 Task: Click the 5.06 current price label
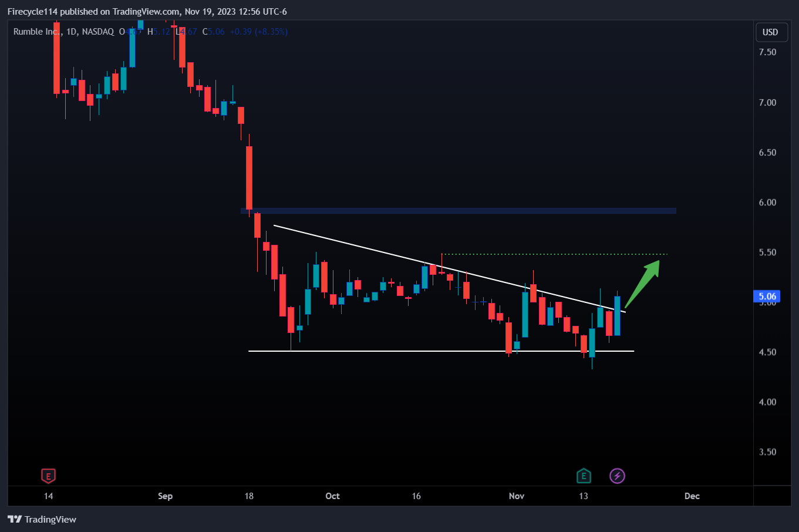(x=767, y=297)
